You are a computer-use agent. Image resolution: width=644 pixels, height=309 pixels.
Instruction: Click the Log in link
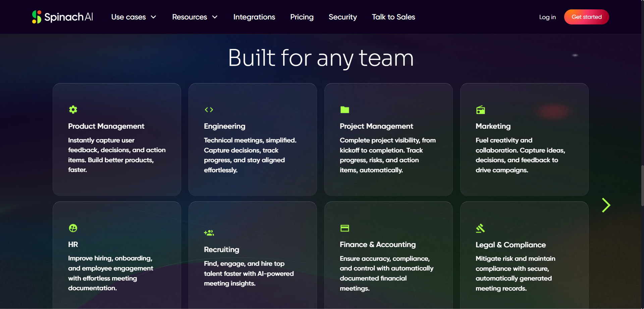click(547, 17)
